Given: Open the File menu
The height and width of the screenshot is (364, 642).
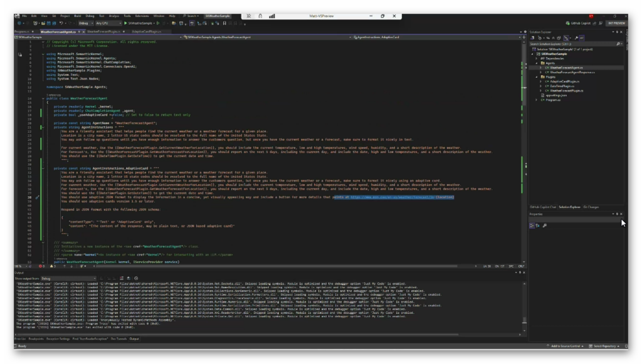Looking at the screenshot, I should (x=24, y=16).
